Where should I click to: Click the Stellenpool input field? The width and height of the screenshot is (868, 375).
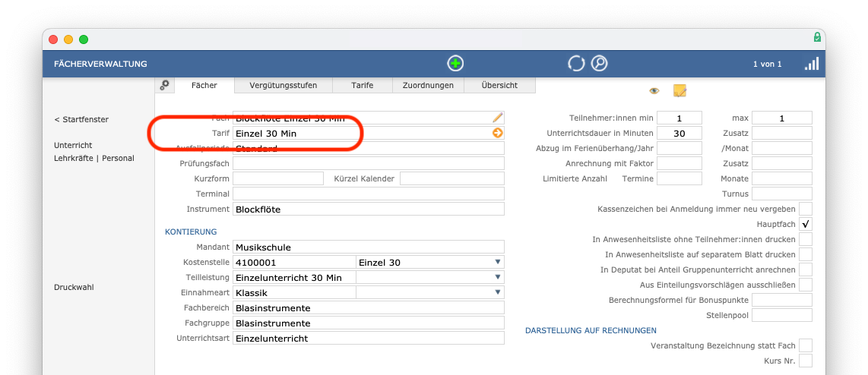tap(781, 315)
